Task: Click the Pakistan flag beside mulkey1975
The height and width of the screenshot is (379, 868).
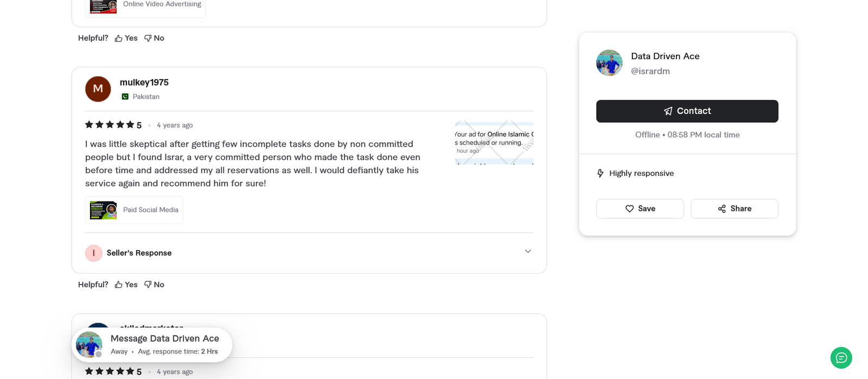Action: coord(124,96)
